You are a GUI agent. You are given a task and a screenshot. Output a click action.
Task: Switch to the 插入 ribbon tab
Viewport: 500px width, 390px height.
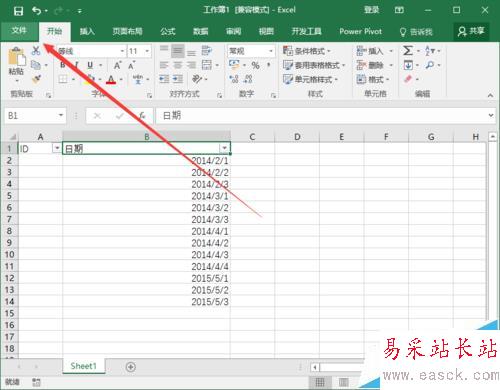pos(87,31)
